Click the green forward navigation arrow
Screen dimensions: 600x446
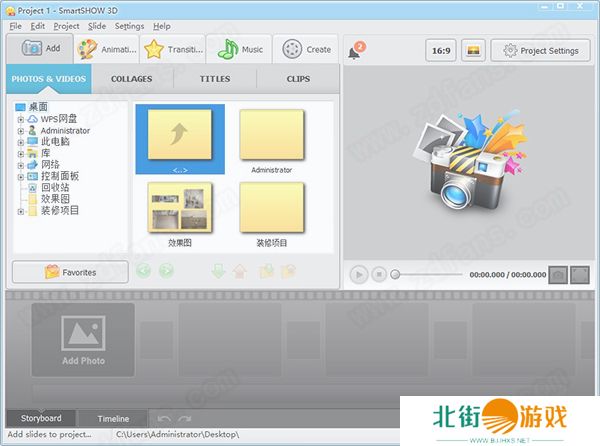[166, 270]
